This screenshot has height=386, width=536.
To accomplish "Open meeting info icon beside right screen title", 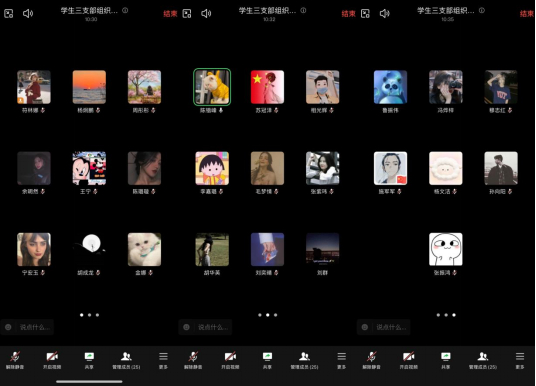I will coord(482,11).
